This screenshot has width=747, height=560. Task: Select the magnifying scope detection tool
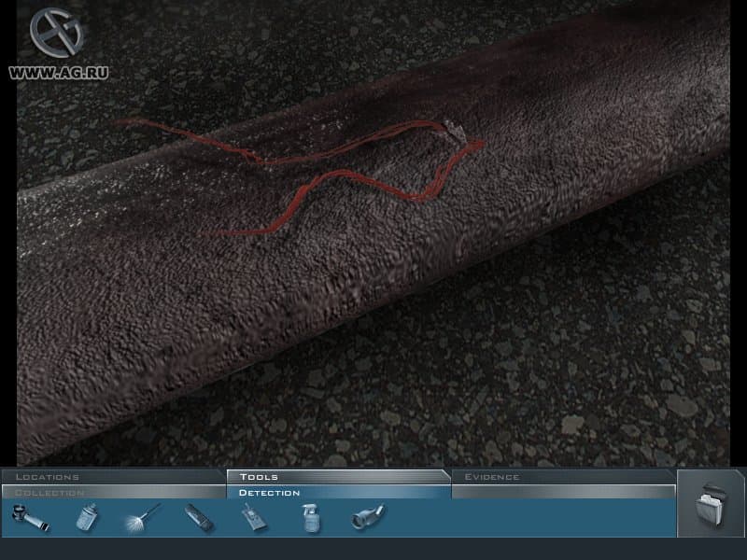click(x=31, y=518)
